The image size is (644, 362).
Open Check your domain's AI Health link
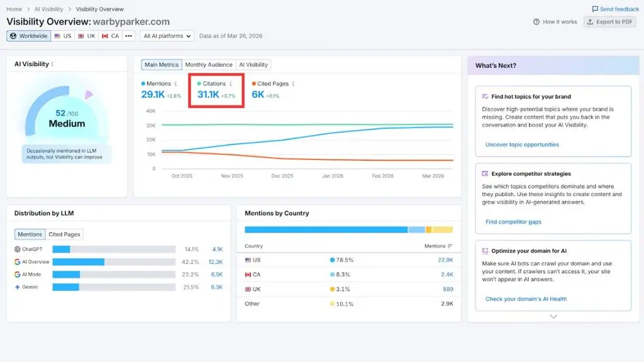pyautogui.click(x=526, y=299)
